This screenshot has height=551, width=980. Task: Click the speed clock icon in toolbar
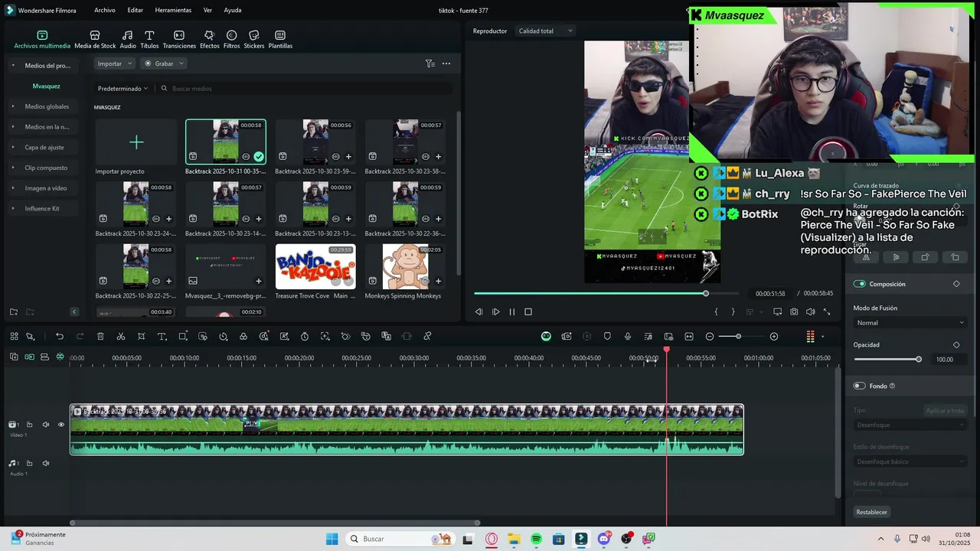[x=223, y=336]
